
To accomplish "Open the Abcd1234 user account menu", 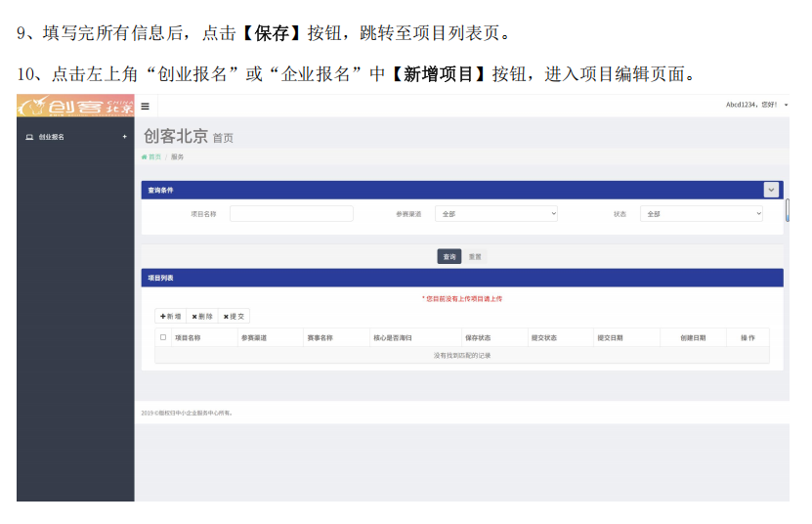I will [x=756, y=105].
